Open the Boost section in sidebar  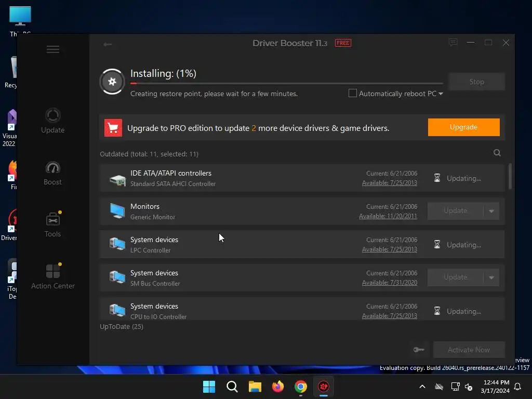(x=52, y=173)
